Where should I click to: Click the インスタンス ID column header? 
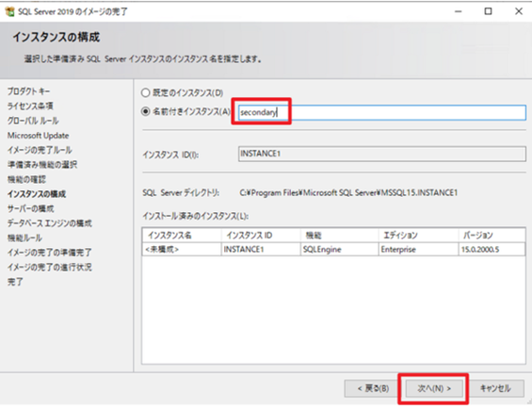(261, 235)
